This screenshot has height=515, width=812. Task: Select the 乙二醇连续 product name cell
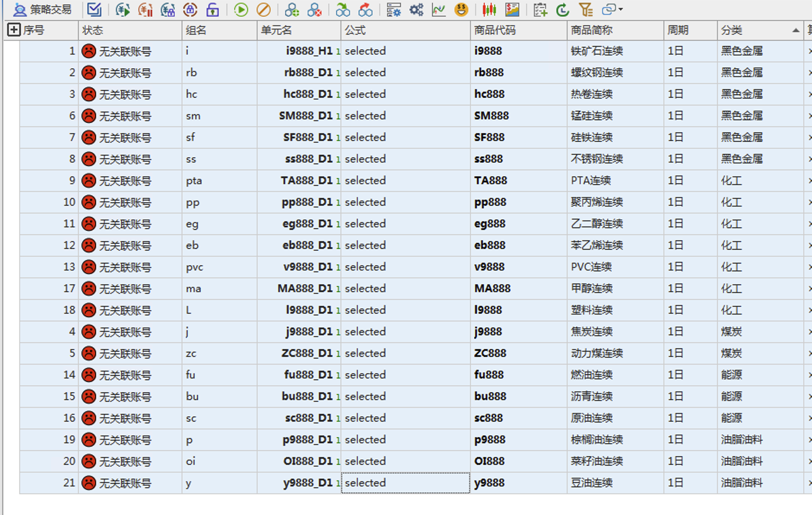point(615,224)
